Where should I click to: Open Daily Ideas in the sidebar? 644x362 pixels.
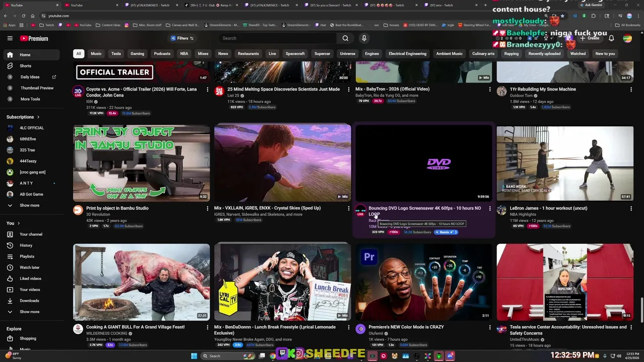coord(31,77)
